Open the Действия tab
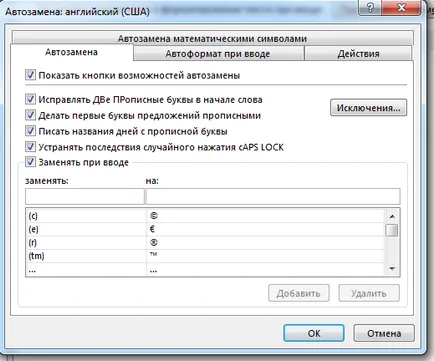The image size is (434, 361). click(358, 54)
